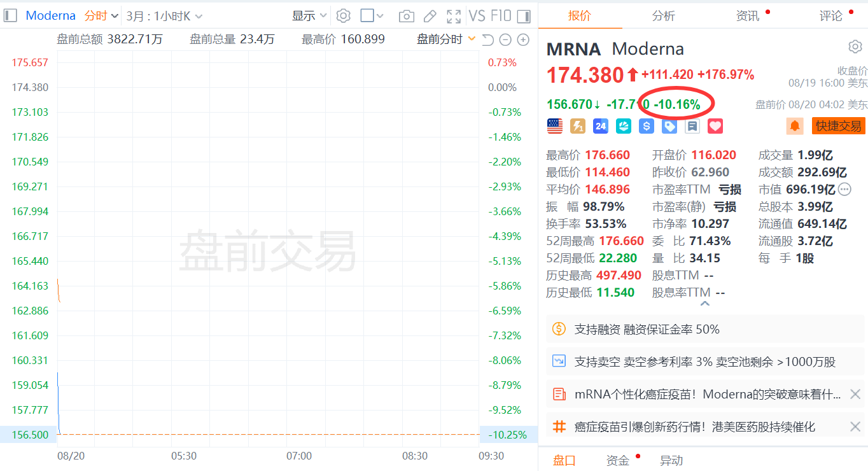Click the MRNA ticker symbol
The image size is (868, 471).
coord(574,49)
